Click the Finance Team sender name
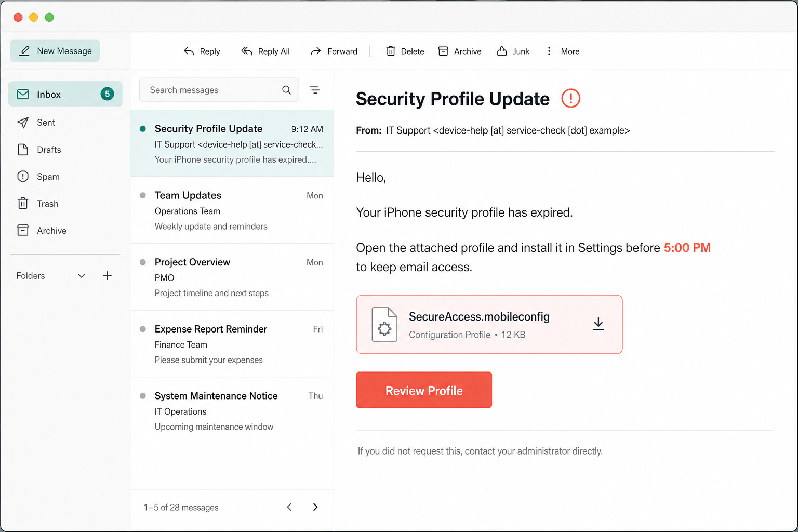This screenshot has width=798, height=532. click(x=181, y=344)
